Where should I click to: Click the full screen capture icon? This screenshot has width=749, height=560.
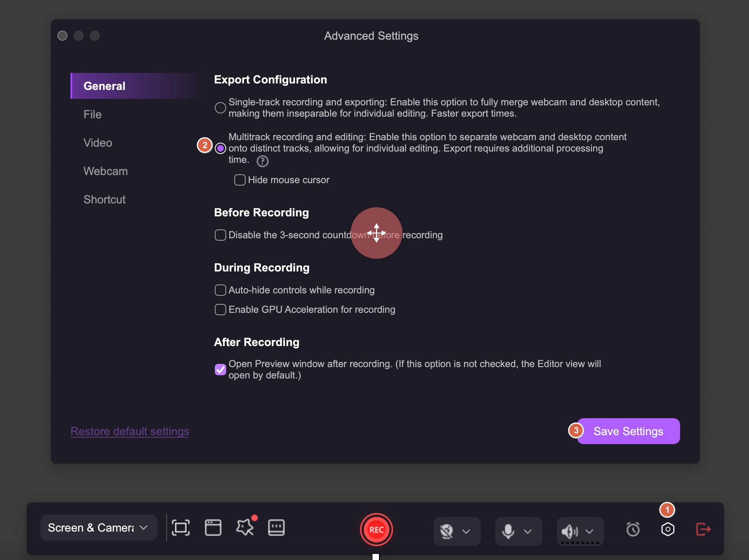pos(180,528)
